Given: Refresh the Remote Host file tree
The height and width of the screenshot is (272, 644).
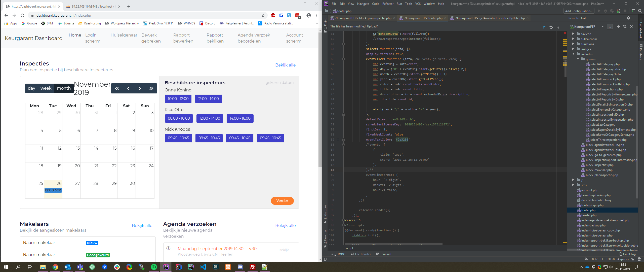Looking at the screenshot, I should (x=625, y=26).
